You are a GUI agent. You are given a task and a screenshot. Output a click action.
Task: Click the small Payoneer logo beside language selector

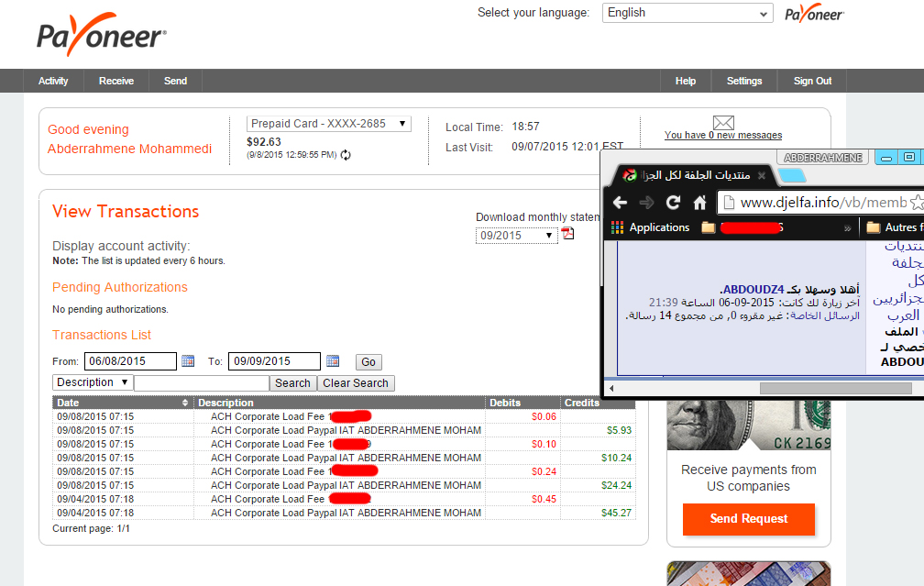(814, 13)
